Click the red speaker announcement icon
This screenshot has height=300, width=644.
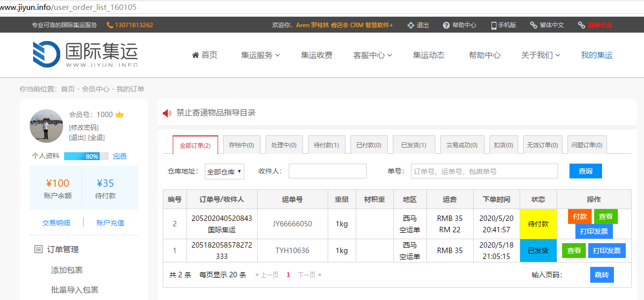click(x=167, y=113)
